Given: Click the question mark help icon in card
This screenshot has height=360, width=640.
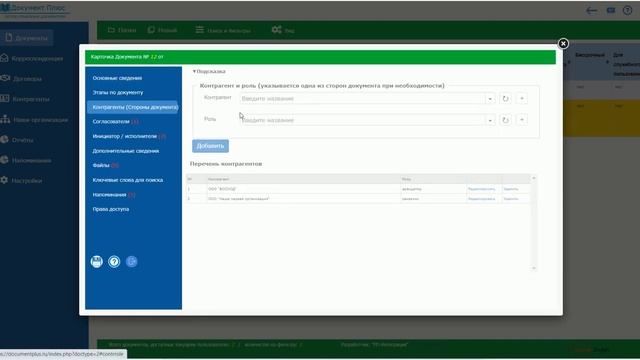Looking at the screenshot, I should (x=114, y=262).
